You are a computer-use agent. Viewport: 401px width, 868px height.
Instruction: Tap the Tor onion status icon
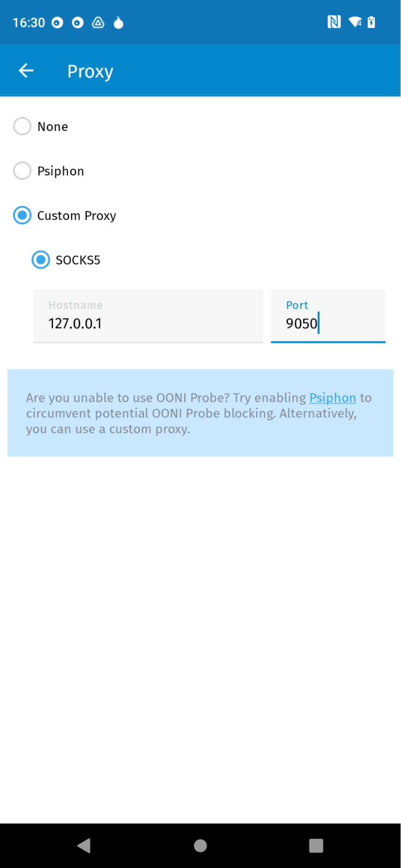coord(118,23)
